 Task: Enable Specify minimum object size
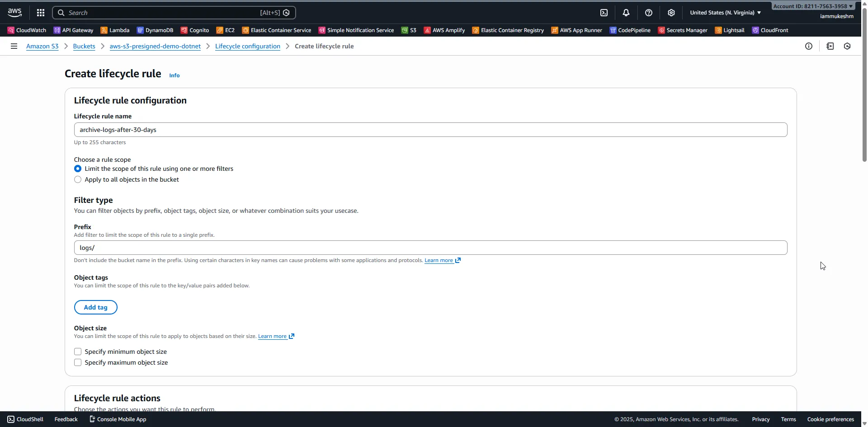coord(77,352)
